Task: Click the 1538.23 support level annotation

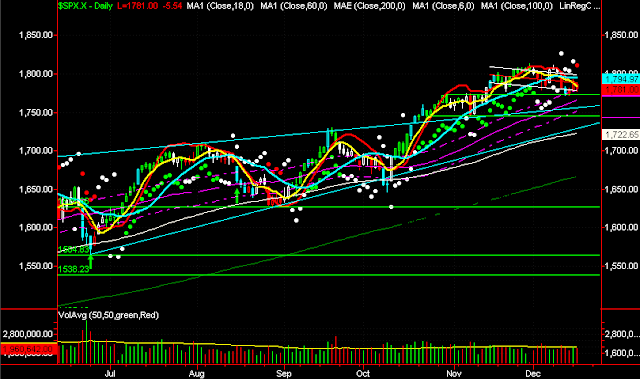Action: click(73, 269)
